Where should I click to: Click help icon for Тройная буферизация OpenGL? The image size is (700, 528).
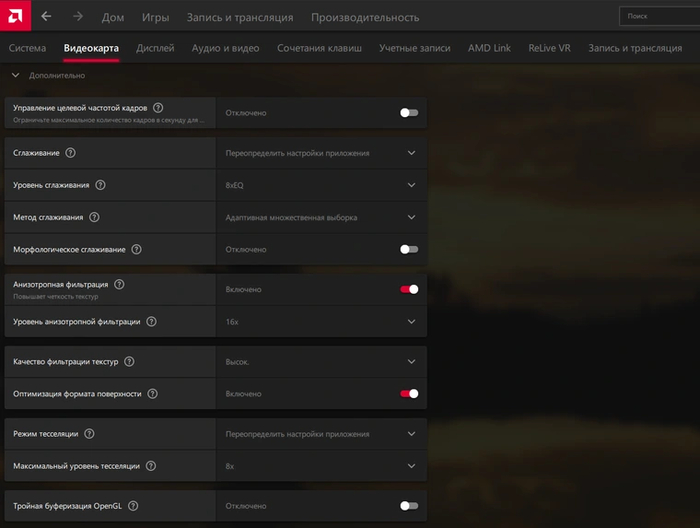[133, 506]
